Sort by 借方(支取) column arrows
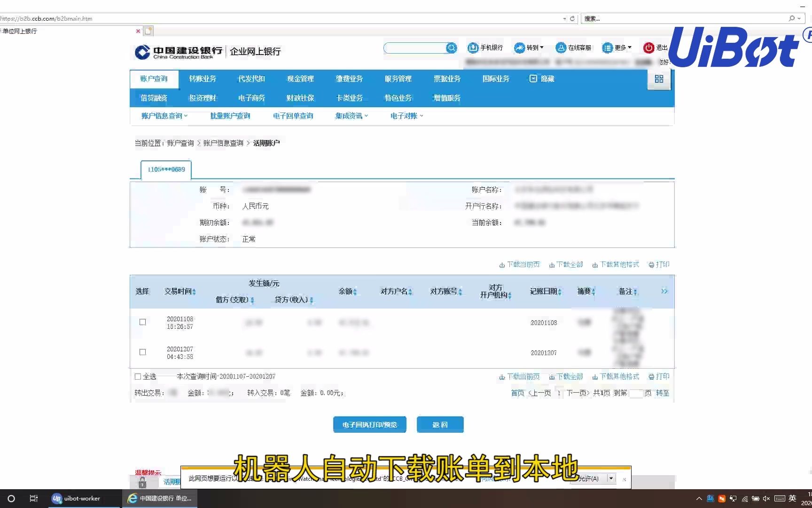The image size is (812, 508). click(252, 300)
